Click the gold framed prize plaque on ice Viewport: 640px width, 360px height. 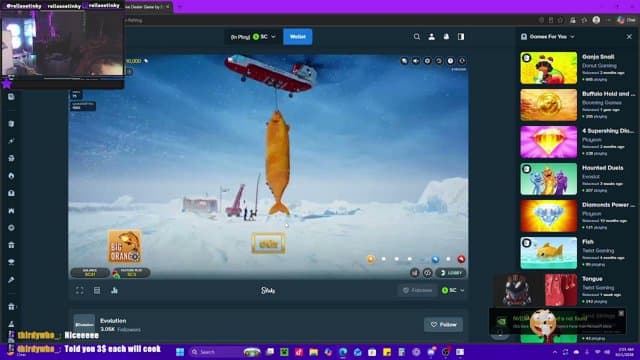[268, 243]
